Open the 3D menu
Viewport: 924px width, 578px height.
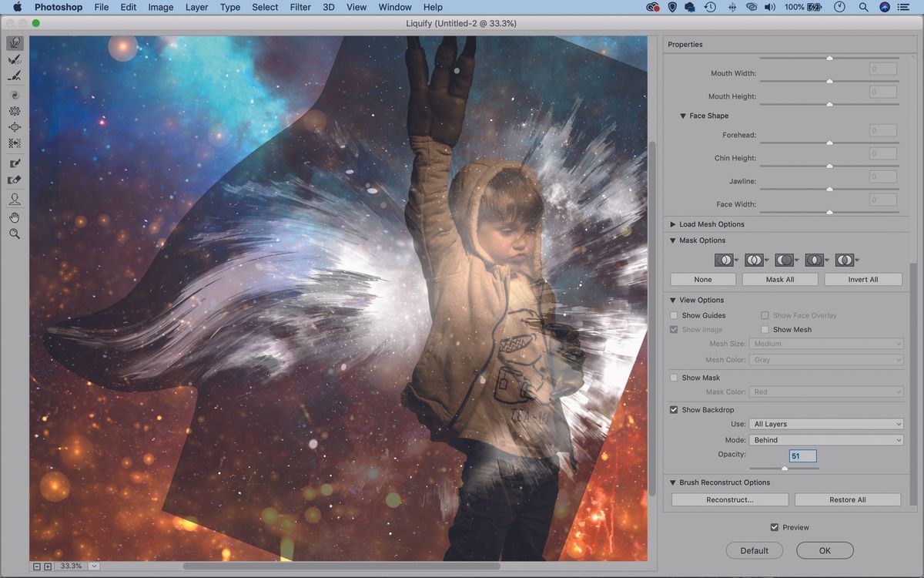(327, 7)
